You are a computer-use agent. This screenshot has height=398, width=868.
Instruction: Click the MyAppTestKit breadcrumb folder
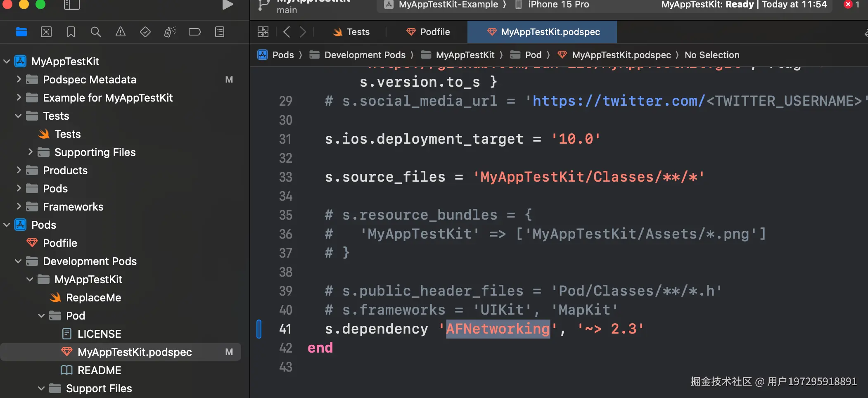(x=458, y=55)
